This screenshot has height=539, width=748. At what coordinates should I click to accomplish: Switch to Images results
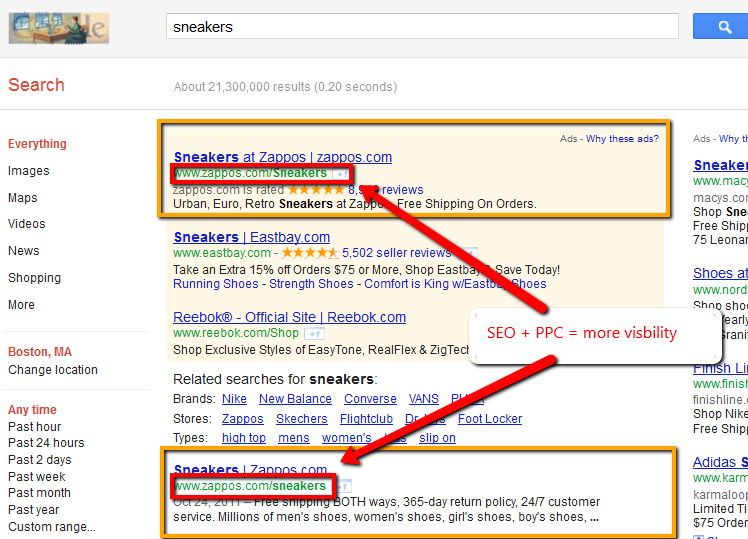(x=29, y=171)
